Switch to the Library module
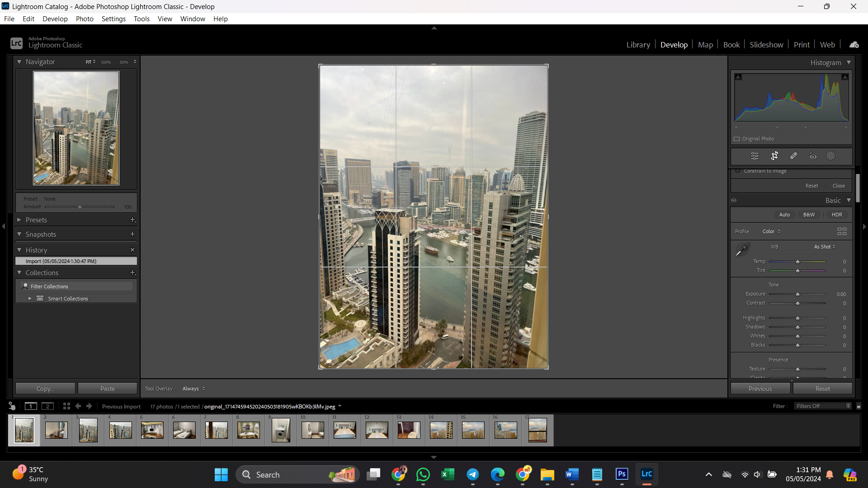 pos(638,45)
